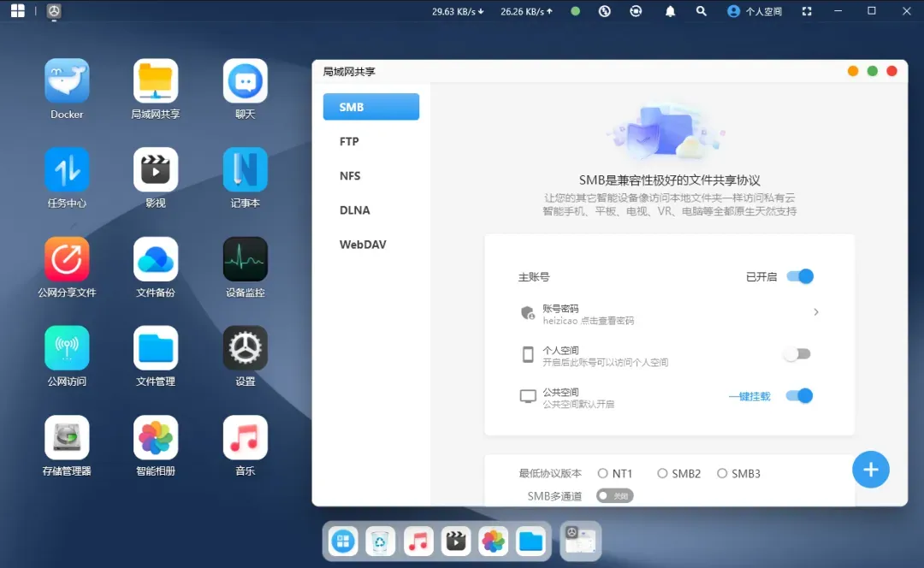The image size is (924, 568).
Task: Switch to the FTP tab
Action: 349,142
